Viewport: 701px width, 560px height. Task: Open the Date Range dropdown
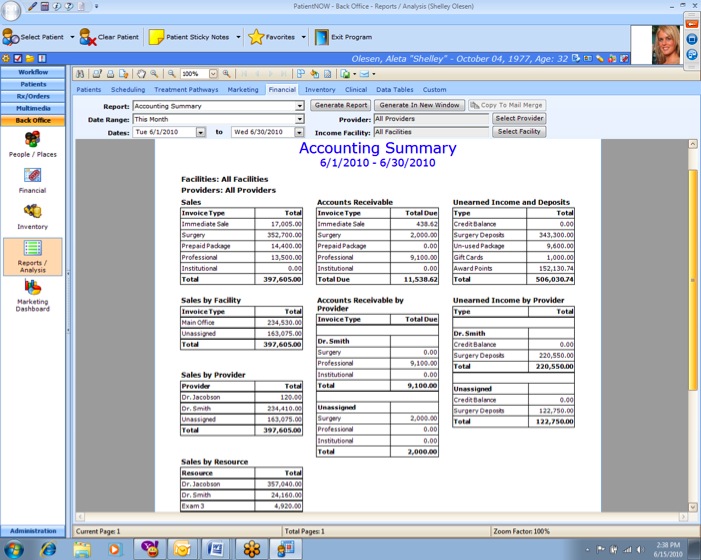coord(300,119)
